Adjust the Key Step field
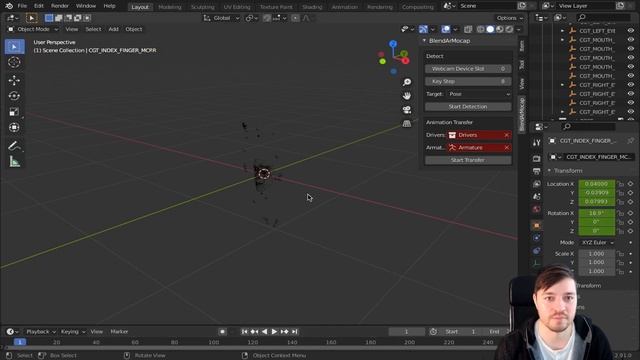Screen dimensions: 640x360 point(468,82)
